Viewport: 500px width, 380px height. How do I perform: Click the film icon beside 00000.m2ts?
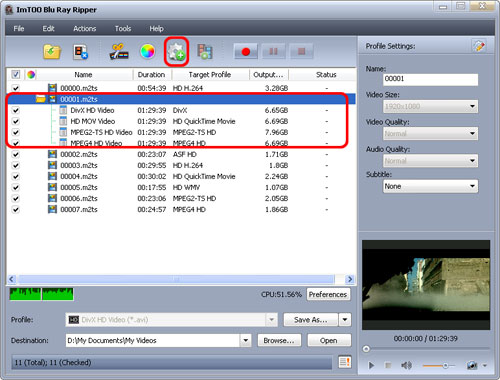click(x=52, y=88)
